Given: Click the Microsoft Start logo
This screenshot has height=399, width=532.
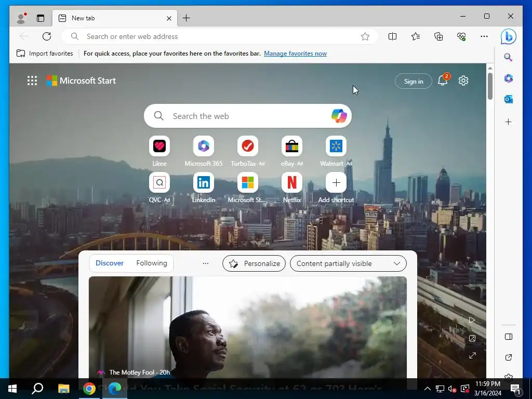Looking at the screenshot, I should coord(81,81).
